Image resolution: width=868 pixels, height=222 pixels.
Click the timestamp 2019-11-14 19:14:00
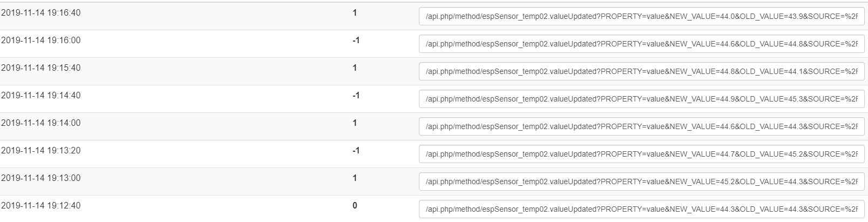pos(41,123)
